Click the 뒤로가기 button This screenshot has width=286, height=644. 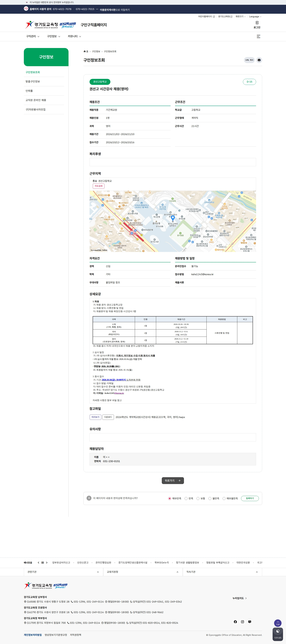173,480
